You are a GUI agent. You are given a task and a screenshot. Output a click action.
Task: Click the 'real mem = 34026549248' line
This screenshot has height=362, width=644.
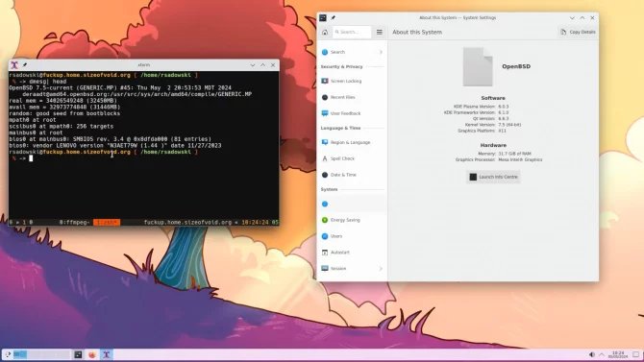pyautogui.click(x=62, y=101)
